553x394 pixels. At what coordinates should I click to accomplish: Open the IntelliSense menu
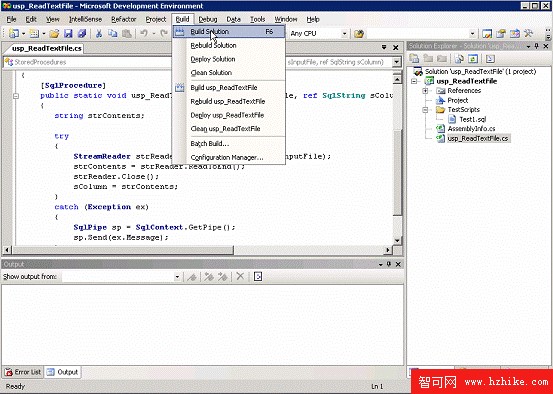[86, 19]
